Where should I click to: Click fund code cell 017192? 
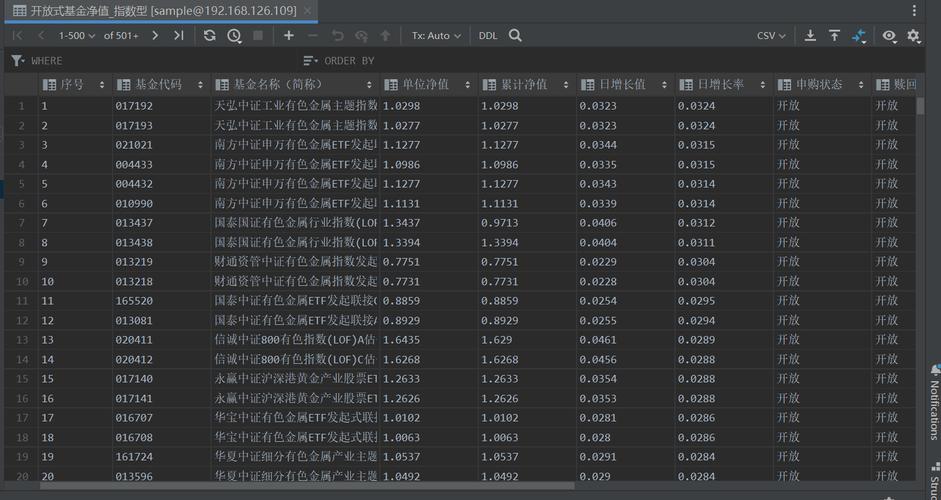pyautogui.click(x=161, y=106)
